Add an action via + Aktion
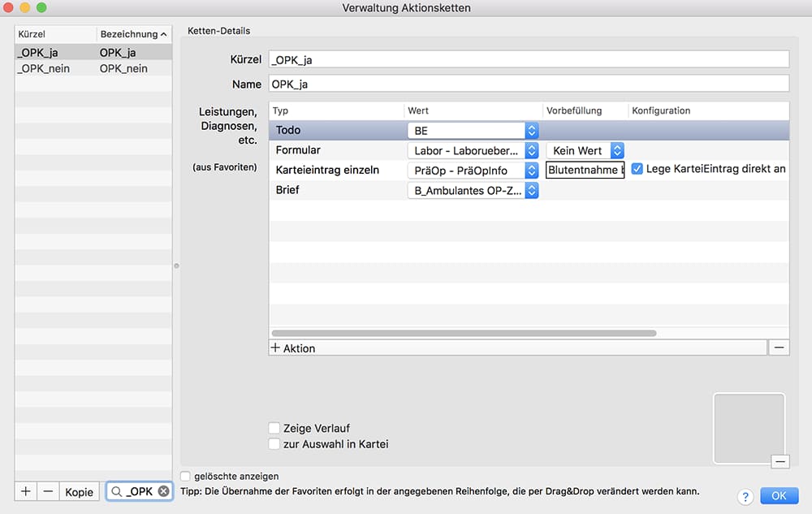Image resolution: width=812 pixels, height=514 pixels. (x=292, y=348)
